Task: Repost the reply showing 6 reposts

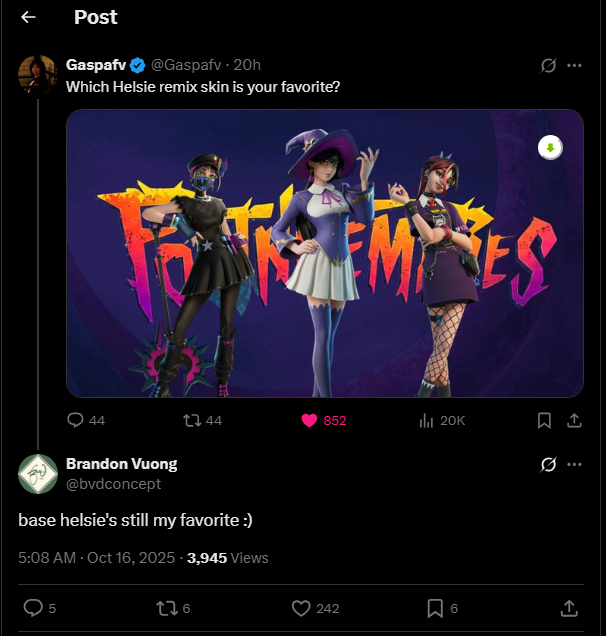Action: 173,608
